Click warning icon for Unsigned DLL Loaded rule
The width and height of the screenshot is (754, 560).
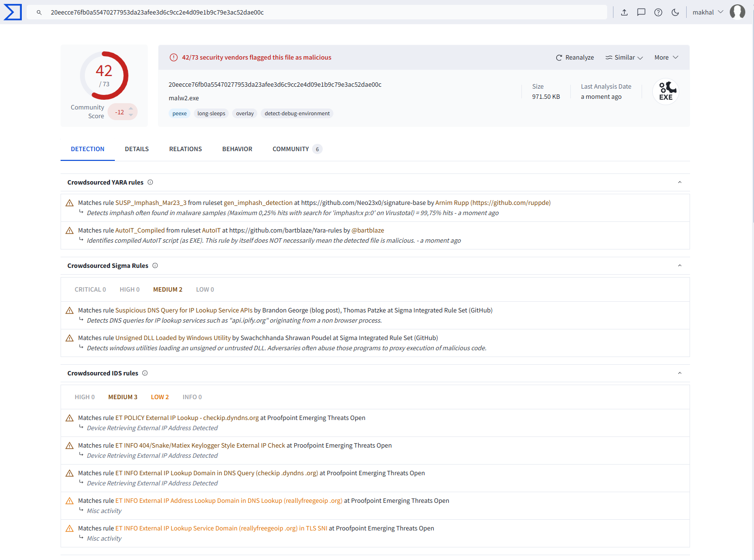point(69,338)
